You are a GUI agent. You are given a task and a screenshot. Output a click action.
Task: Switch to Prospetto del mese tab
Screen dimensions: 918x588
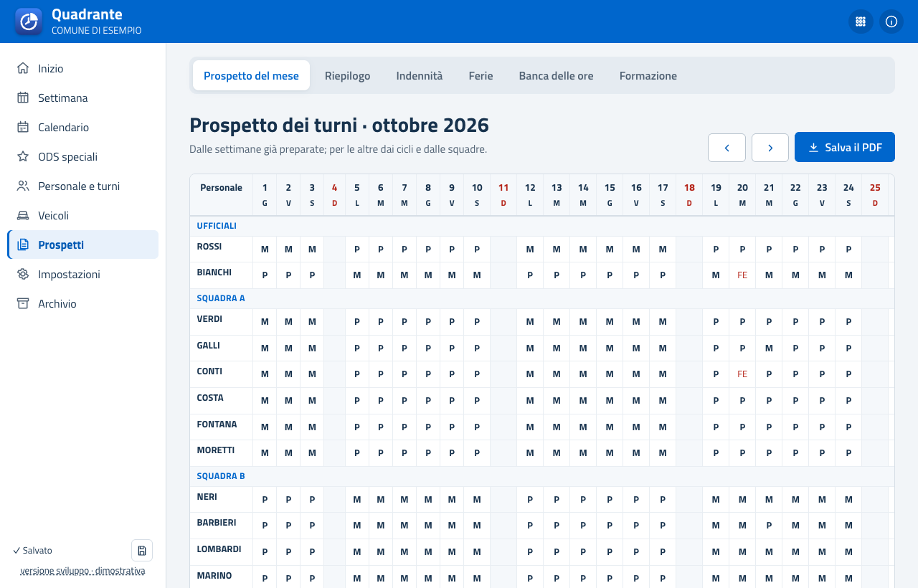251,75
